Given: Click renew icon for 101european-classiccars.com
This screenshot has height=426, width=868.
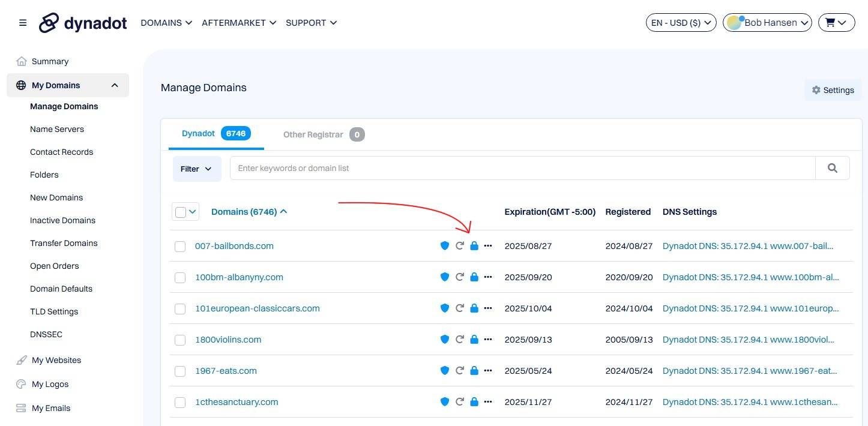Looking at the screenshot, I should click(x=460, y=308).
